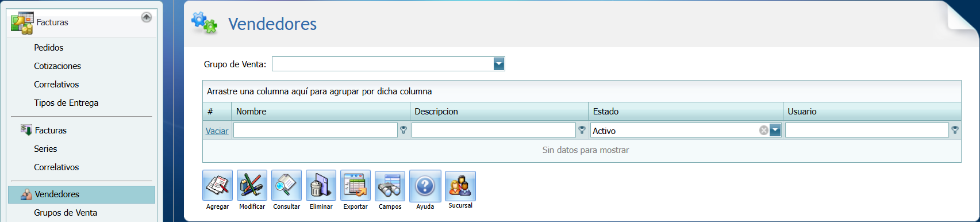Viewport: 980px width, 222px height.
Task: Click the Campos binoculars icon
Action: point(390,185)
